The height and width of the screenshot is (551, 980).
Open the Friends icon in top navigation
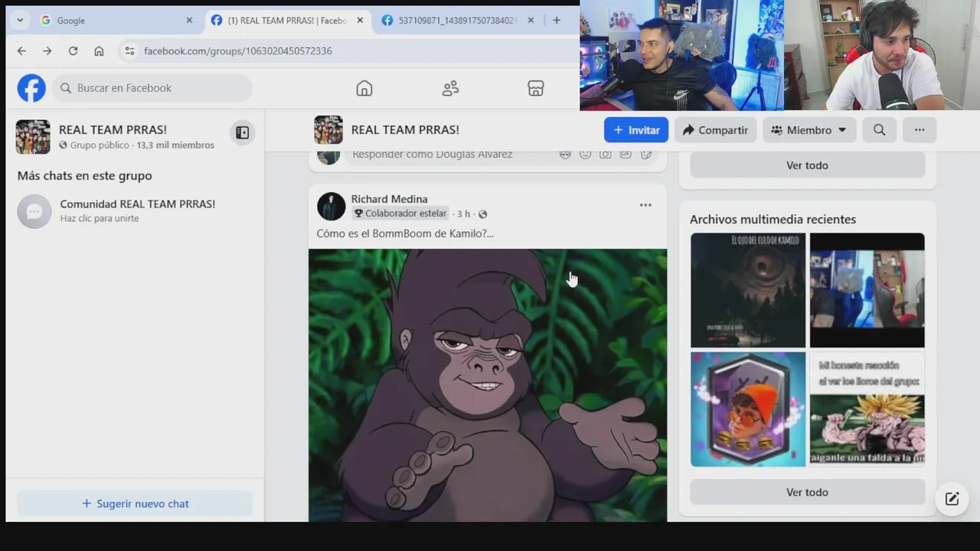point(450,88)
